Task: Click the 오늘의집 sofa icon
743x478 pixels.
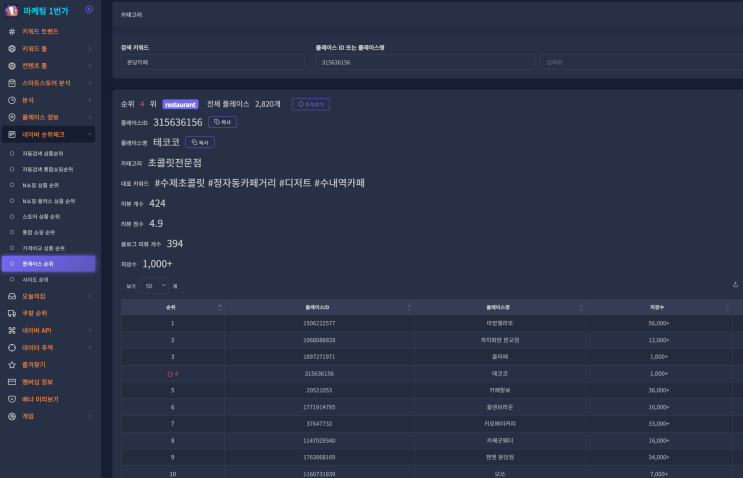Action: [12, 296]
